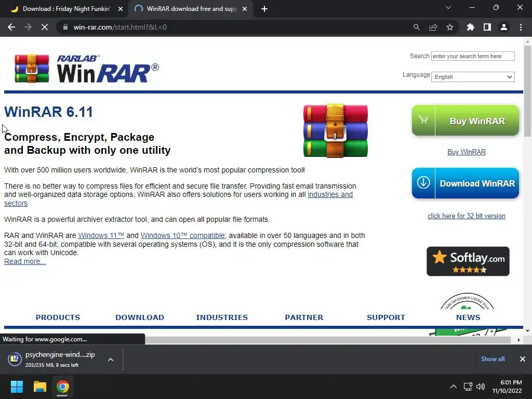Open File Explorer from taskbar

(39, 387)
